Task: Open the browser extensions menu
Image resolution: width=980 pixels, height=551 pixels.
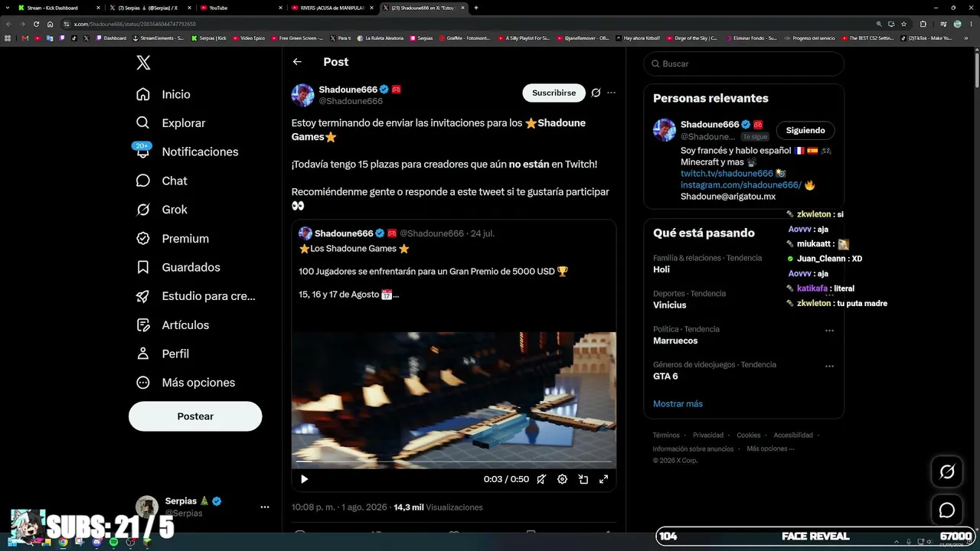Action: [923, 24]
